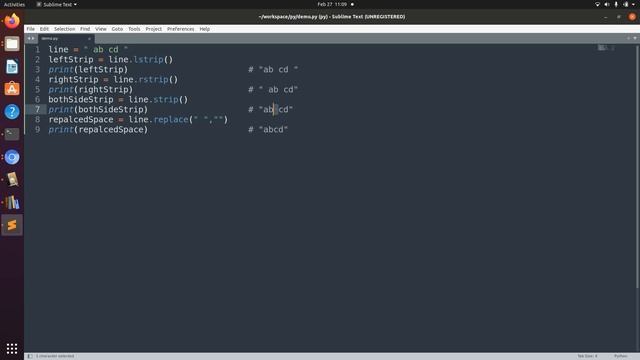Open the File menu

[x=31, y=29]
